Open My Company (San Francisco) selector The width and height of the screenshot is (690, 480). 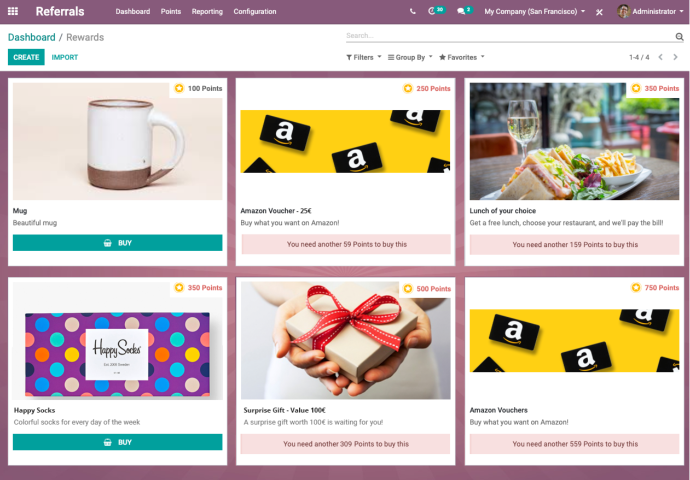pyautogui.click(x=535, y=11)
